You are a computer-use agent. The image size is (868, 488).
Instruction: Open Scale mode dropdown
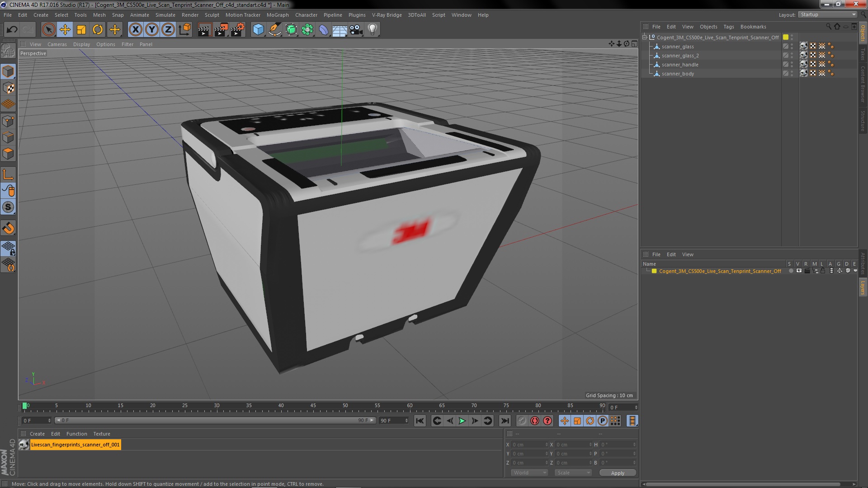click(573, 473)
